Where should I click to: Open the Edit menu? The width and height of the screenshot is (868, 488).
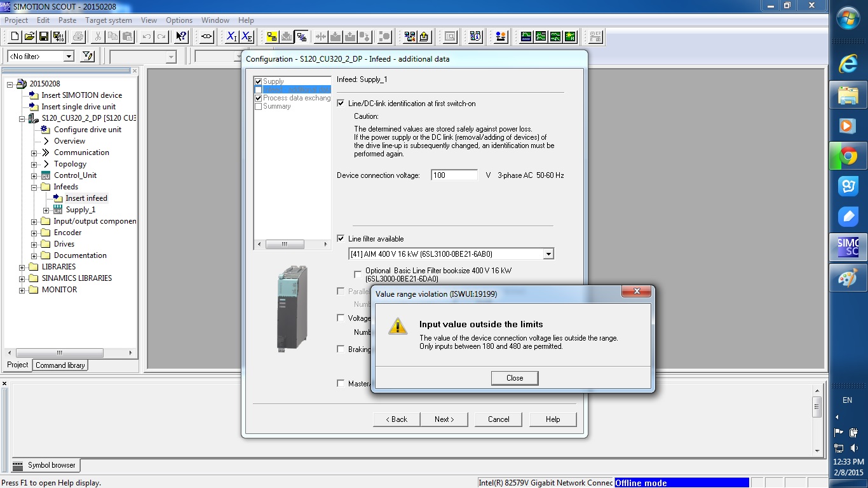(x=43, y=20)
